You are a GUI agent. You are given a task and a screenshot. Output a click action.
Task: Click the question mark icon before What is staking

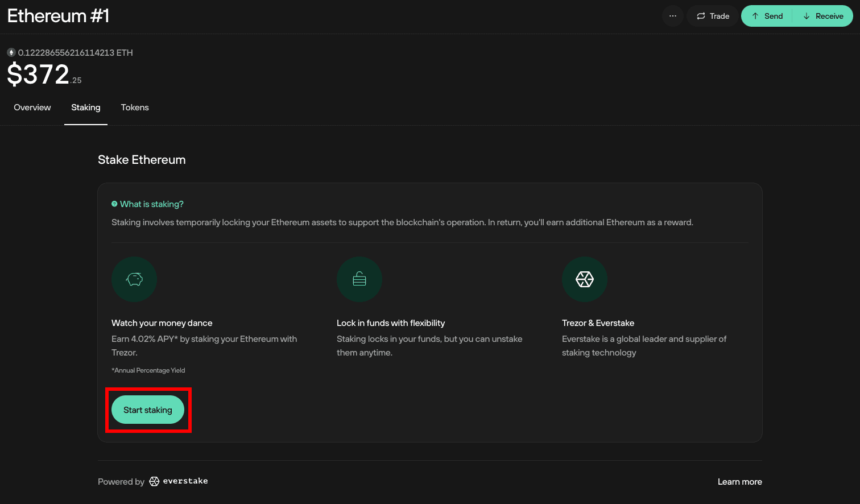(x=114, y=204)
